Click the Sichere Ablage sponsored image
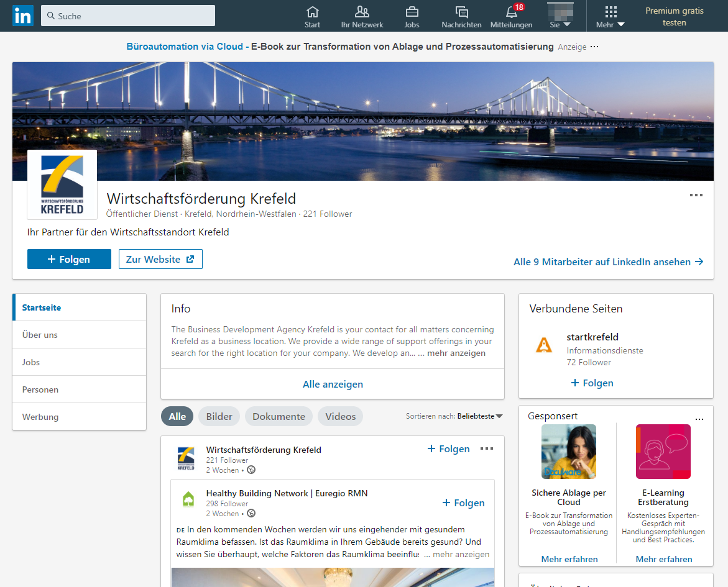 pyautogui.click(x=569, y=452)
